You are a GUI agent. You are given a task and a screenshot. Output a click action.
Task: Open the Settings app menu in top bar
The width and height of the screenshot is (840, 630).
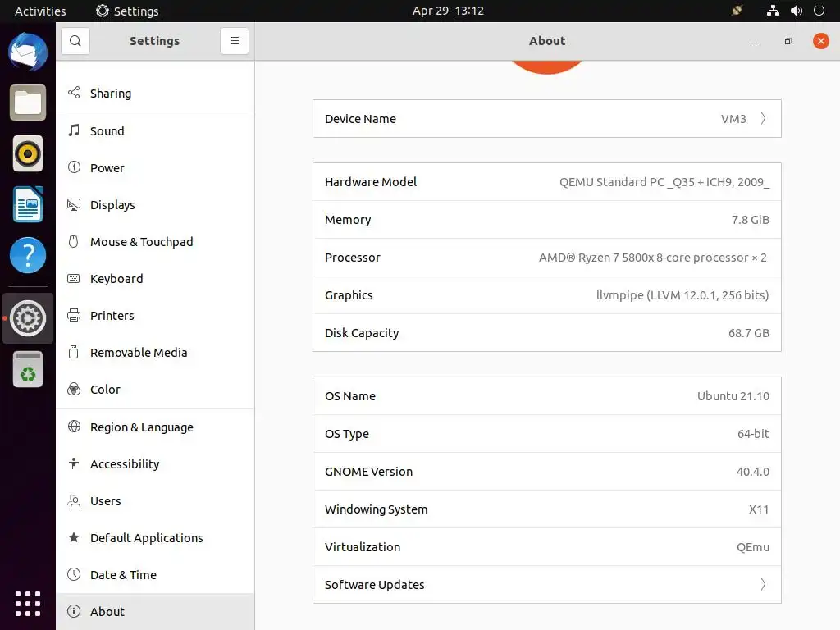[x=127, y=11]
